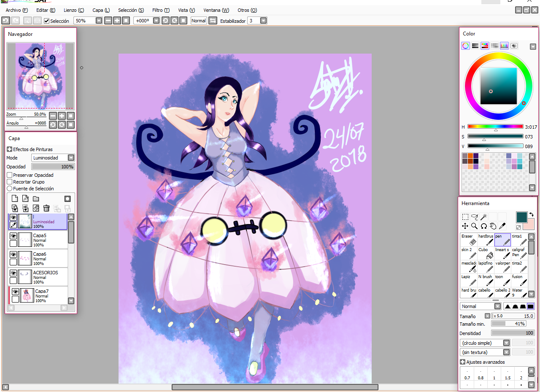Clear the current layer with eraser icon
The width and height of the screenshot is (540, 392).
click(36, 208)
